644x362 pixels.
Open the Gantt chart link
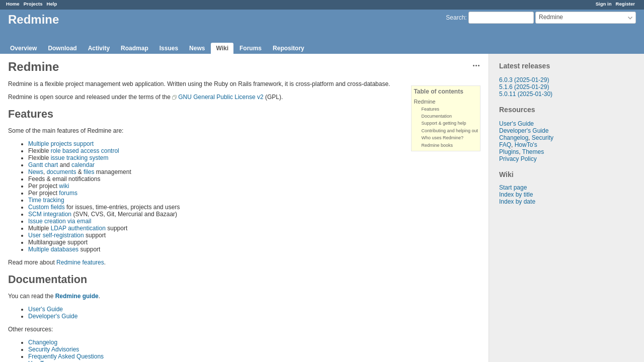click(43, 165)
